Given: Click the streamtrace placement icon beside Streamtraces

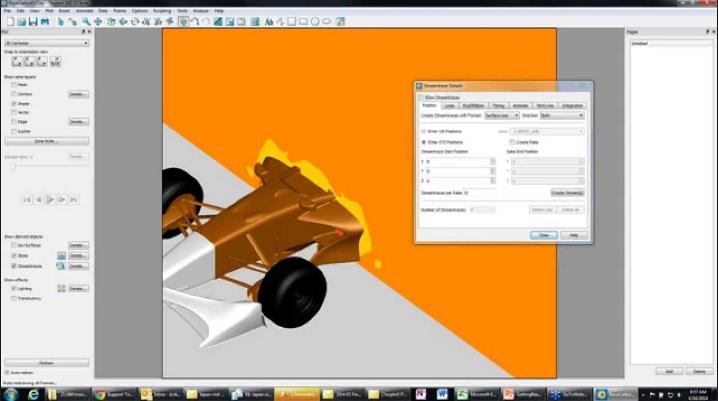Looking at the screenshot, I should 61,266.
